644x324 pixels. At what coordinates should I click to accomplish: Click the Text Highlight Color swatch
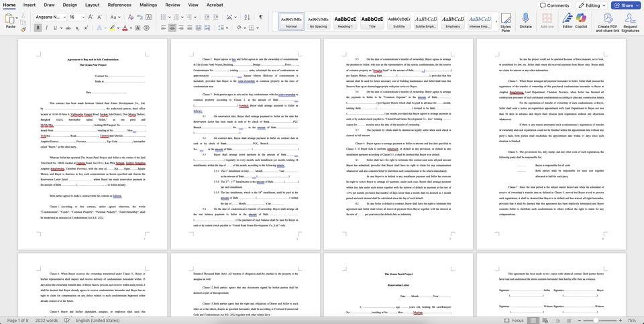point(112,28)
